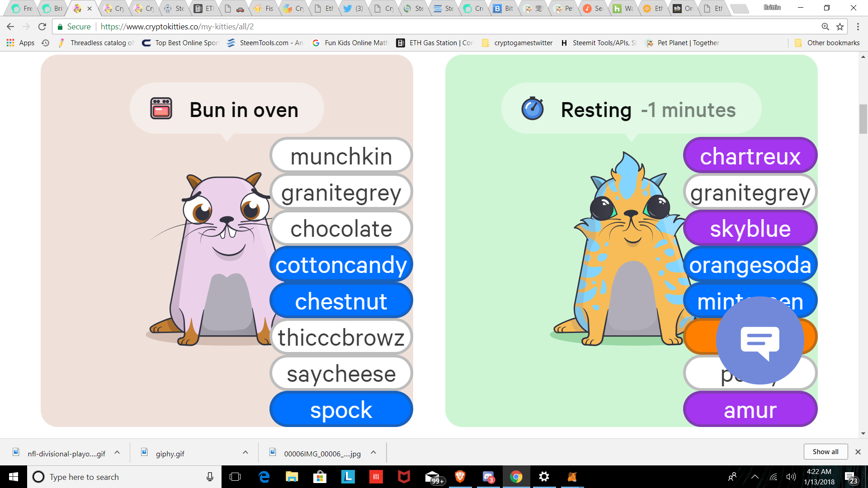This screenshot has height=488, width=868.
Task: Click the munchkin trait tag
Action: coord(341,156)
